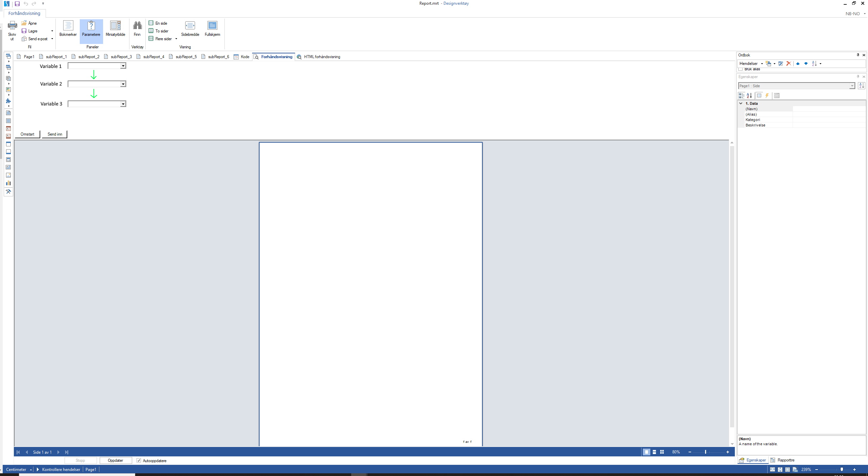Open the Centimeter units dropdown
This screenshot has width=868, height=476.
(19, 470)
